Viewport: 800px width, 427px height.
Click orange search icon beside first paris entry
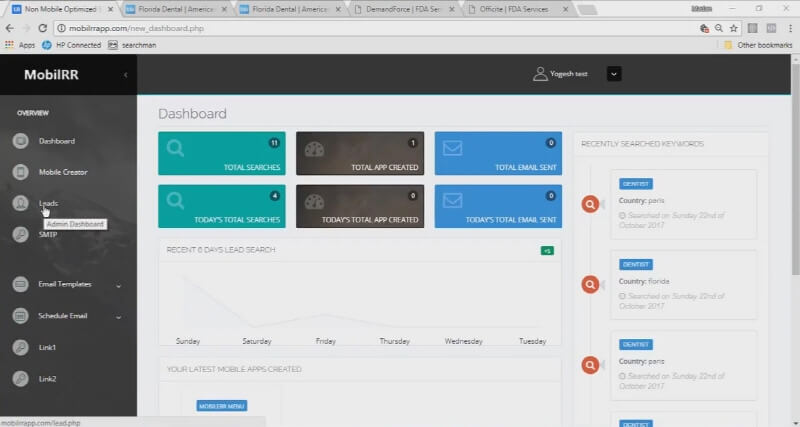(x=590, y=204)
